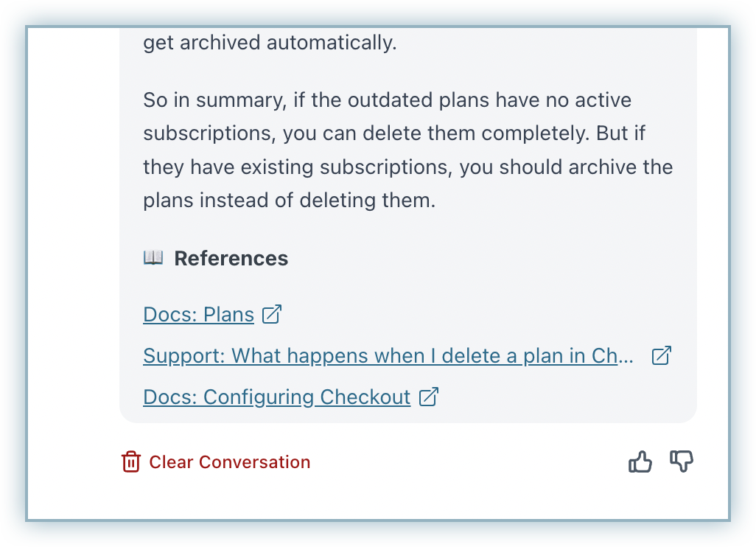Image resolution: width=756 pixels, height=547 pixels.
Task: Open the Support: What happens when I delete a plan link
Action: pyautogui.click(x=388, y=356)
